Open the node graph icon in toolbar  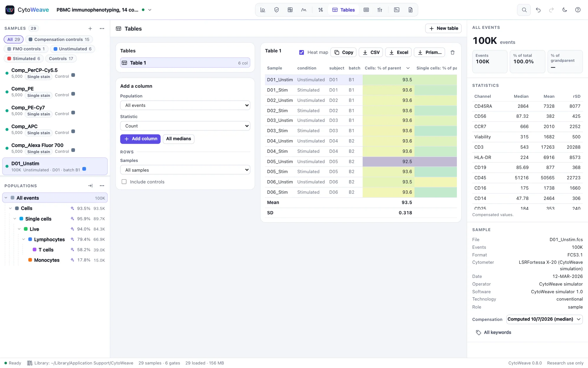click(x=320, y=10)
